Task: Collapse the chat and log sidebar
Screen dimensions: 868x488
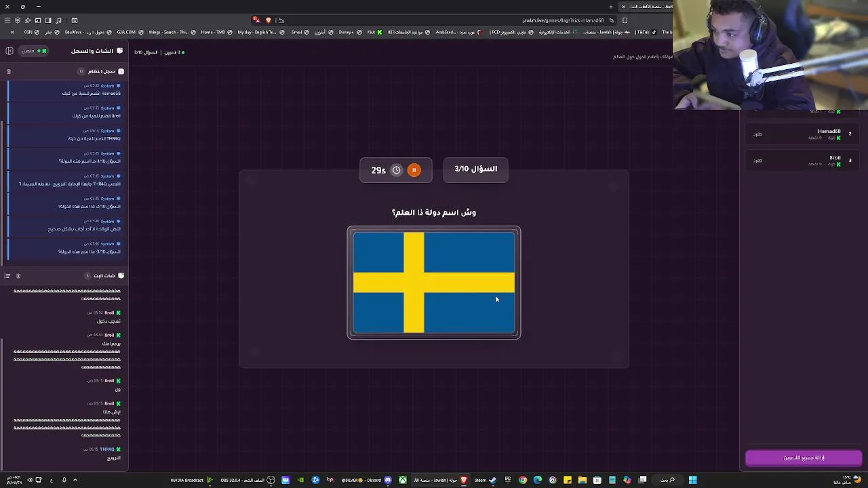Action: coord(9,51)
